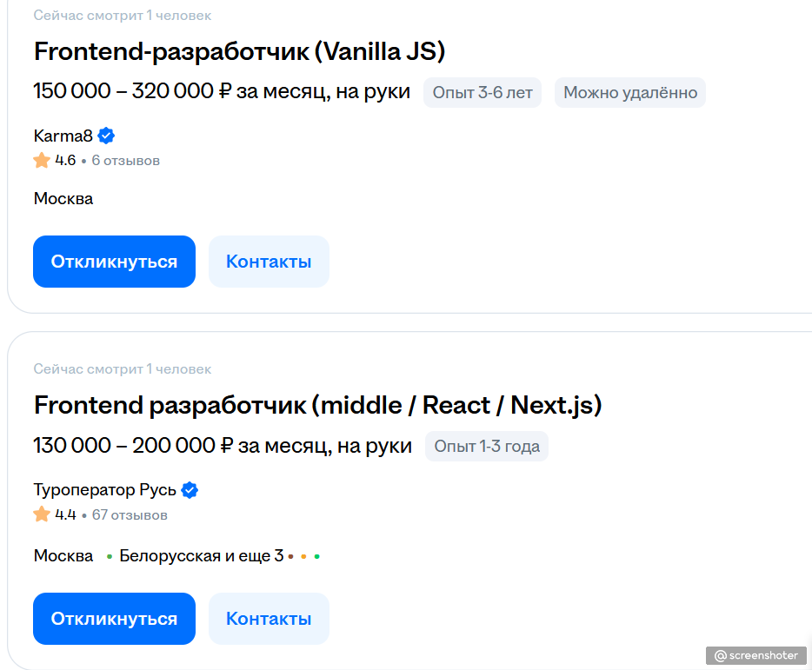View the 6 отзывов reviews for Karma8

pos(125,161)
